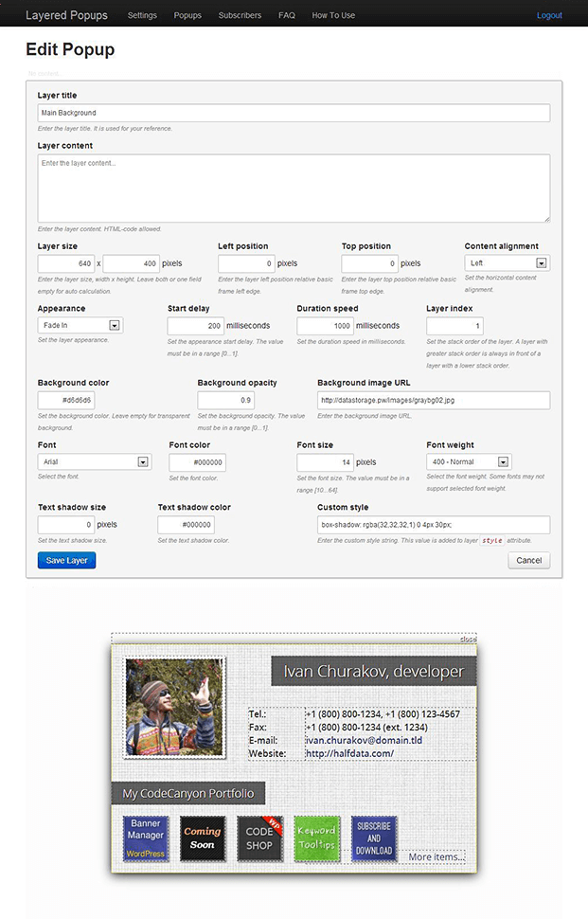
Task: Close the popup preview
Action: pyautogui.click(x=468, y=640)
